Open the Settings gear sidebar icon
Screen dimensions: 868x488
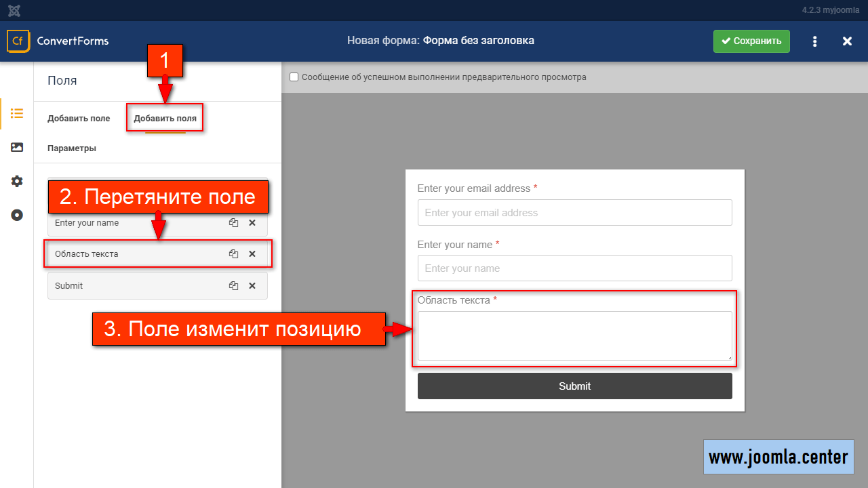(17, 181)
